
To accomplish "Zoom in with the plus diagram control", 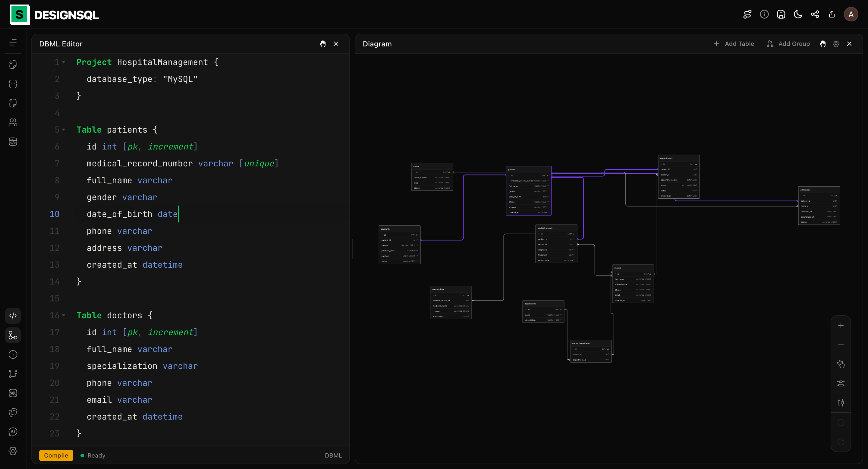I will click(841, 326).
